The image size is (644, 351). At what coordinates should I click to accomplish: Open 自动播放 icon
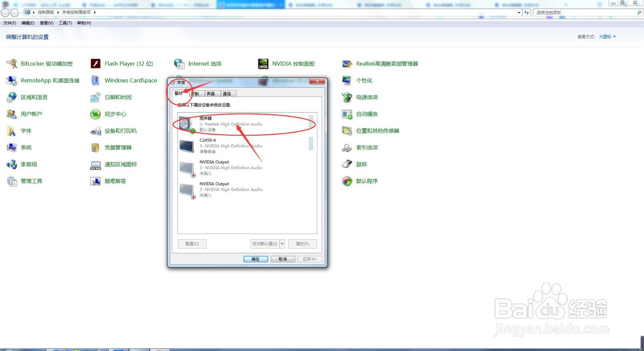point(347,114)
